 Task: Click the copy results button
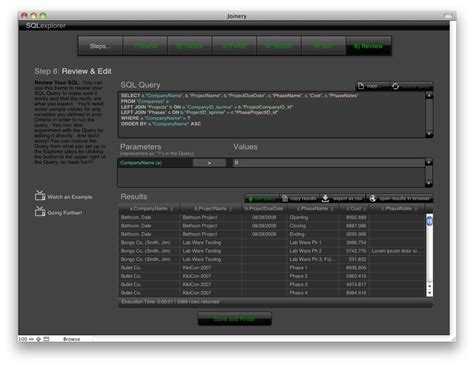tap(300, 198)
